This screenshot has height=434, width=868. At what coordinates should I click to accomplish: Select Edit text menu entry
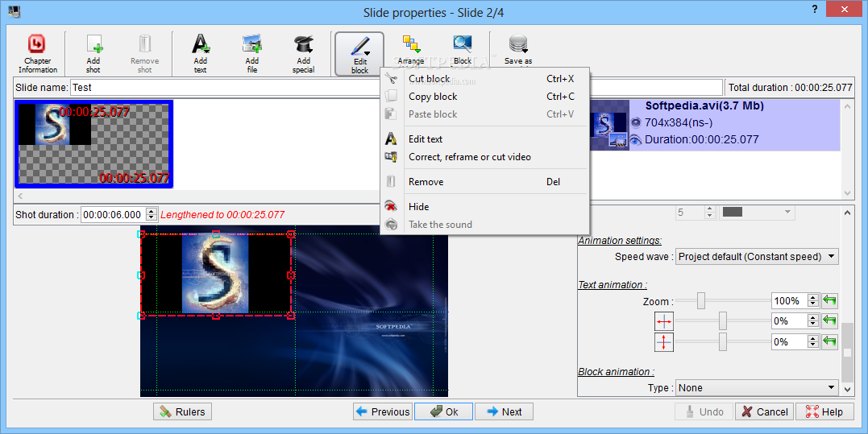point(484,139)
